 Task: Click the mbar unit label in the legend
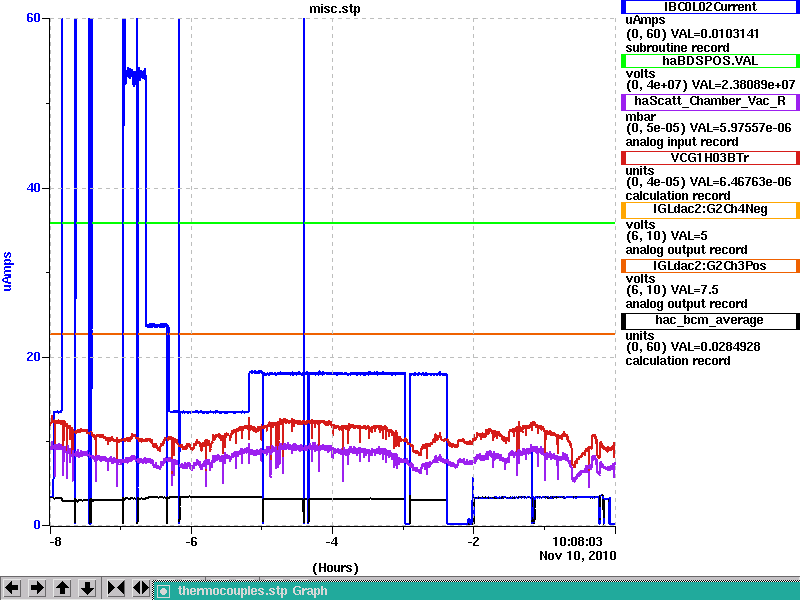[641, 117]
